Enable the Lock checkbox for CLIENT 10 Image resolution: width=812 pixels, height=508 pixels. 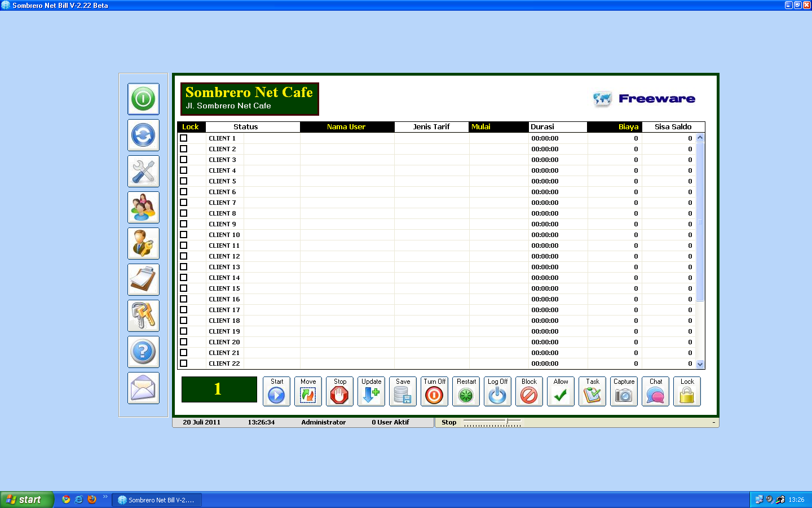[183, 234]
